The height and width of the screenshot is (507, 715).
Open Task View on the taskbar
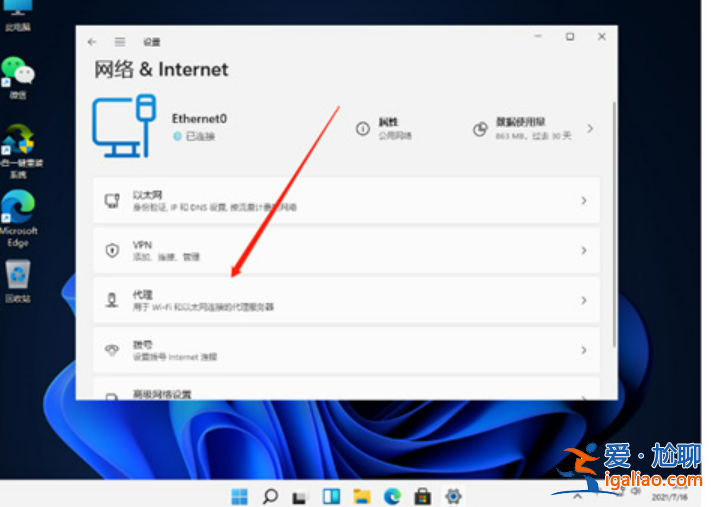[x=300, y=497]
